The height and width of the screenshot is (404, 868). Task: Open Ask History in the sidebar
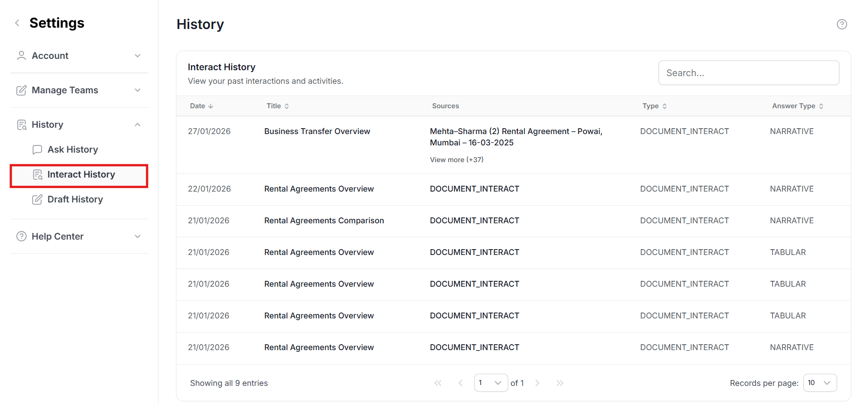point(72,149)
